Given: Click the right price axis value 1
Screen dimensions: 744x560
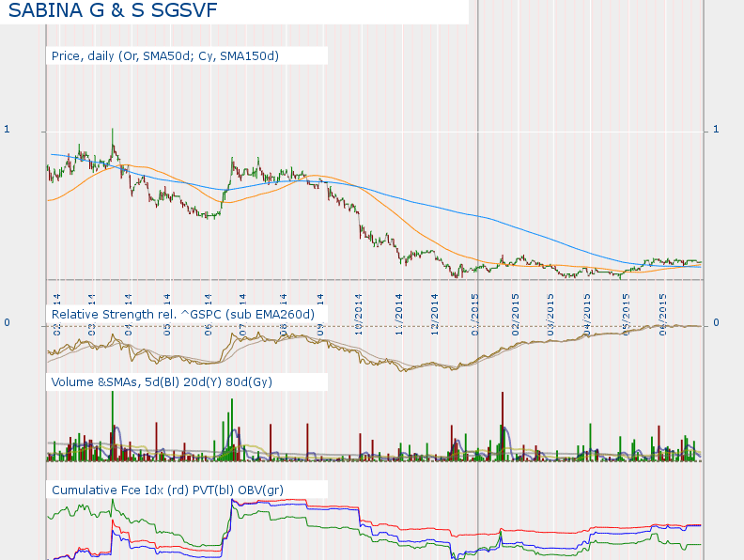Looking at the screenshot, I should coord(716,129).
